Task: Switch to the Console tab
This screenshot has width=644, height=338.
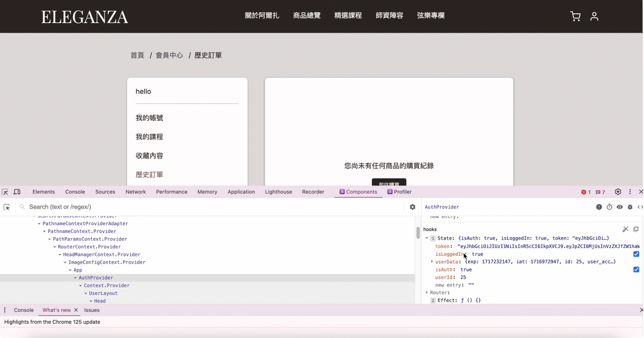Action: pos(75,192)
